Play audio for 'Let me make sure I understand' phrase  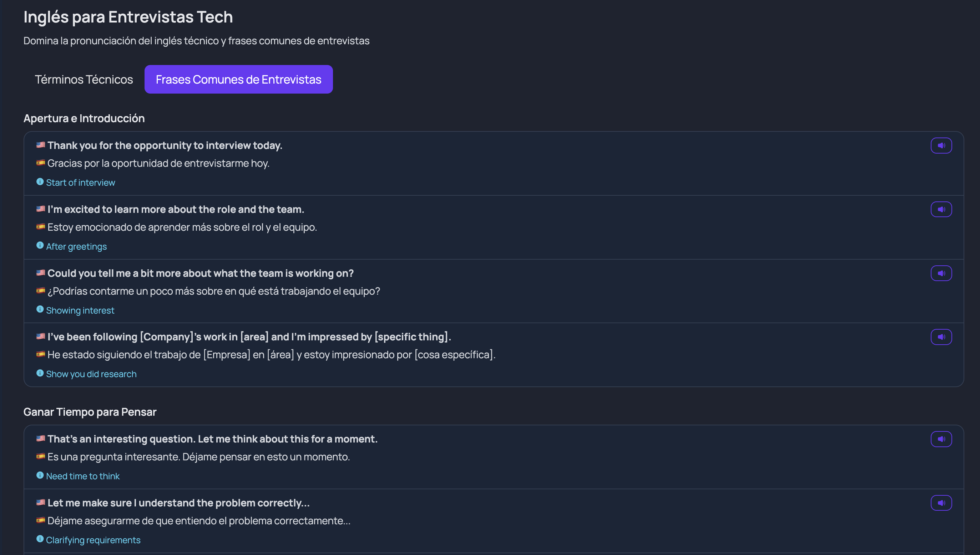click(941, 503)
